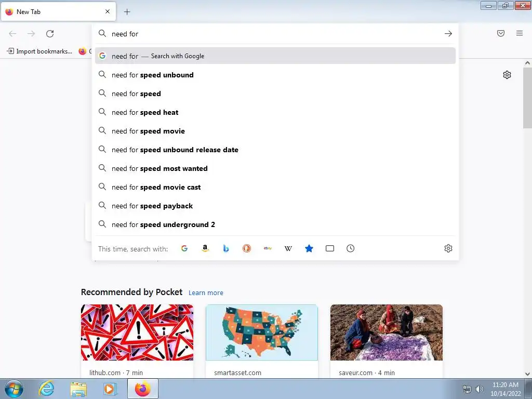Open the Firefox application menu
This screenshot has width=532, height=399.
[520, 33]
